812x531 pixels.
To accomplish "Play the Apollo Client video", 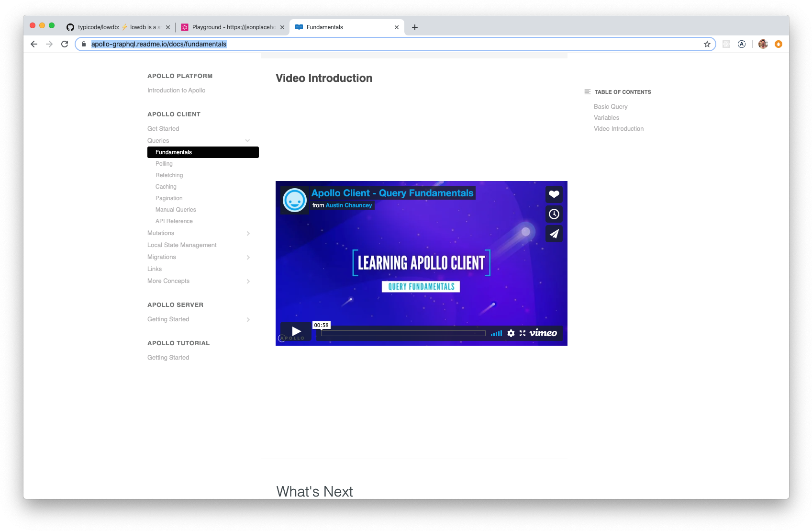I will (x=296, y=331).
